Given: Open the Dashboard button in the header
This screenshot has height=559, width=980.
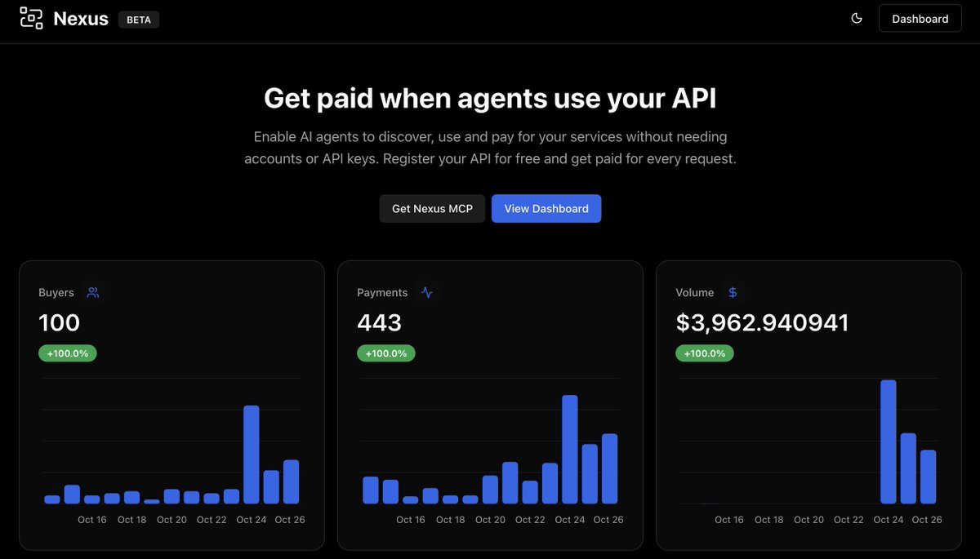Looking at the screenshot, I should pyautogui.click(x=920, y=19).
